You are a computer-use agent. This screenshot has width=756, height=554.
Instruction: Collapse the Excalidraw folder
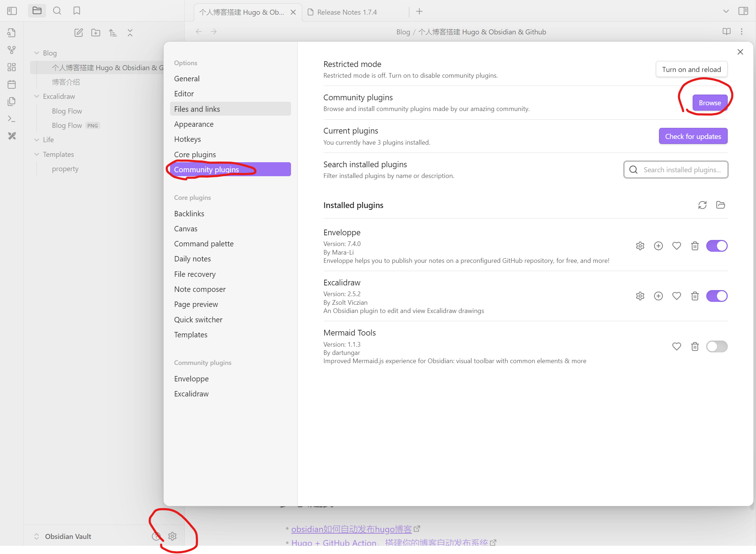click(37, 96)
